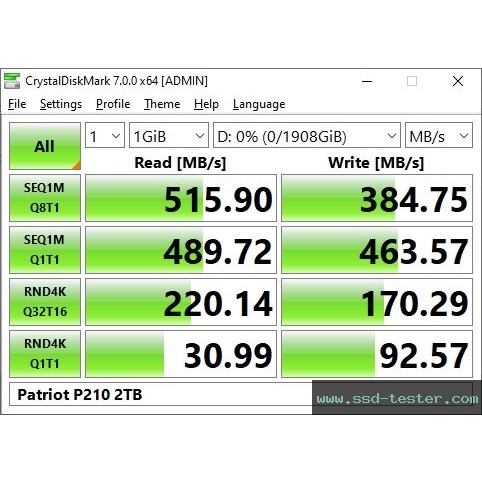
Task: Start the RND4K Q32T16 test
Action: [45, 302]
